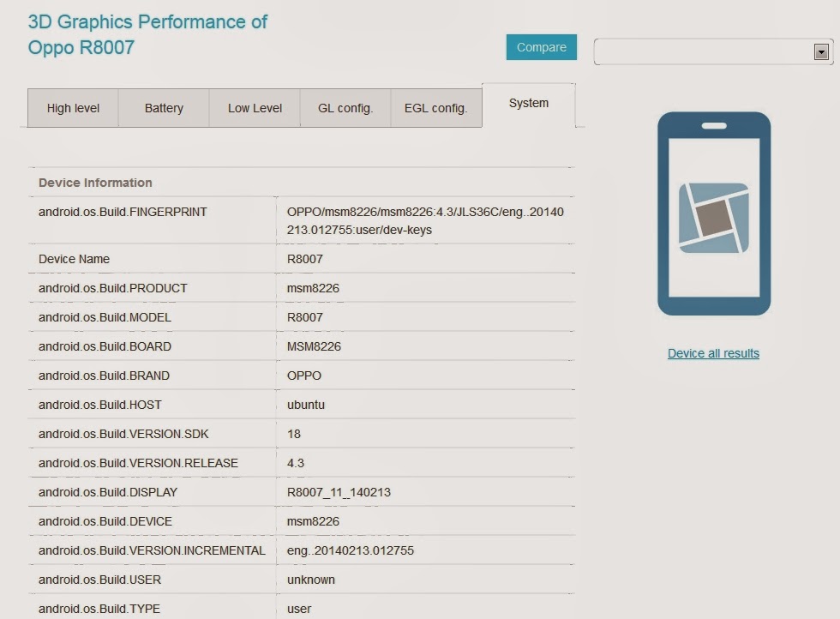
Task: Click the Device Information section header
Action: pos(95,183)
